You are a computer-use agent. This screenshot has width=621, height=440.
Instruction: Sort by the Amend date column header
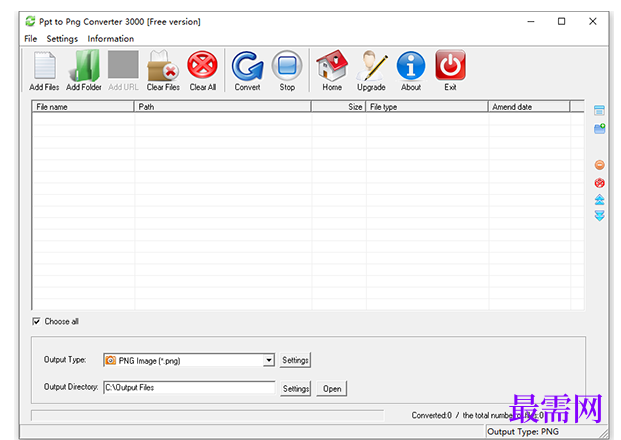tap(529, 107)
